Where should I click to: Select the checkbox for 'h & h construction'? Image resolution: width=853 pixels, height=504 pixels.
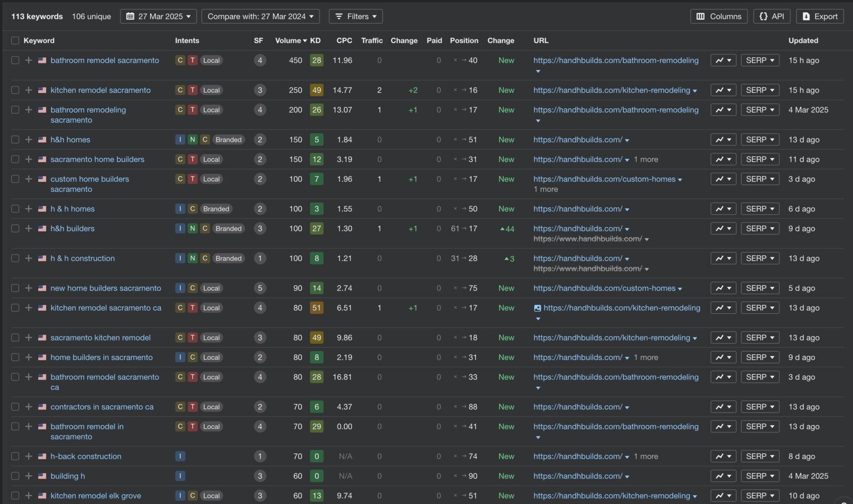[15, 258]
